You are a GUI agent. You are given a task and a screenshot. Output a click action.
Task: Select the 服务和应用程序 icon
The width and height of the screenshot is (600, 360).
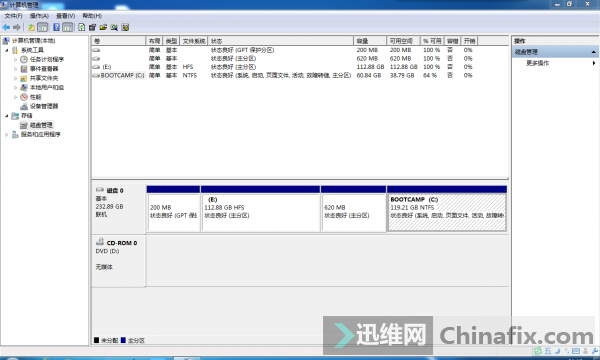point(15,134)
